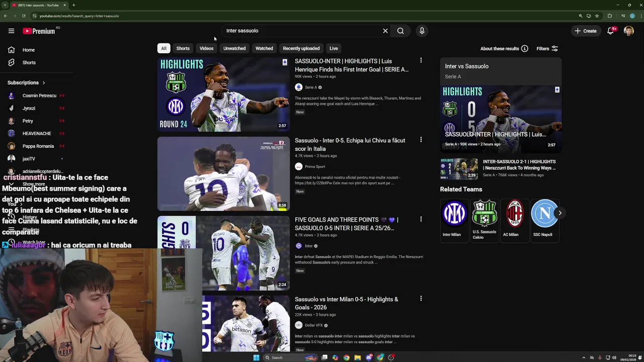Open more options for Prima Sport video

[421, 140]
